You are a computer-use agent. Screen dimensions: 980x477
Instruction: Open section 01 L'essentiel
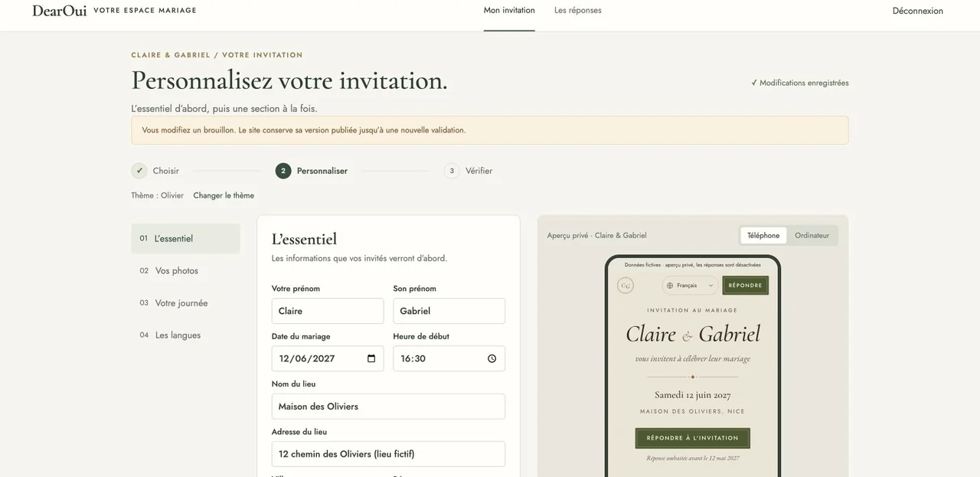(x=185, y=239)
